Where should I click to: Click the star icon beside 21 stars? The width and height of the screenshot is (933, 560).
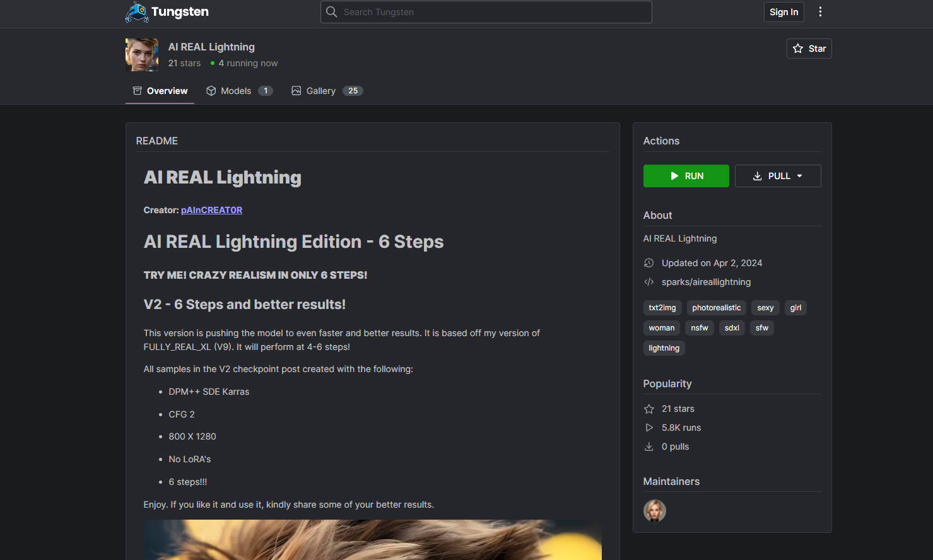pyautogui.click(x=648, y=409)
